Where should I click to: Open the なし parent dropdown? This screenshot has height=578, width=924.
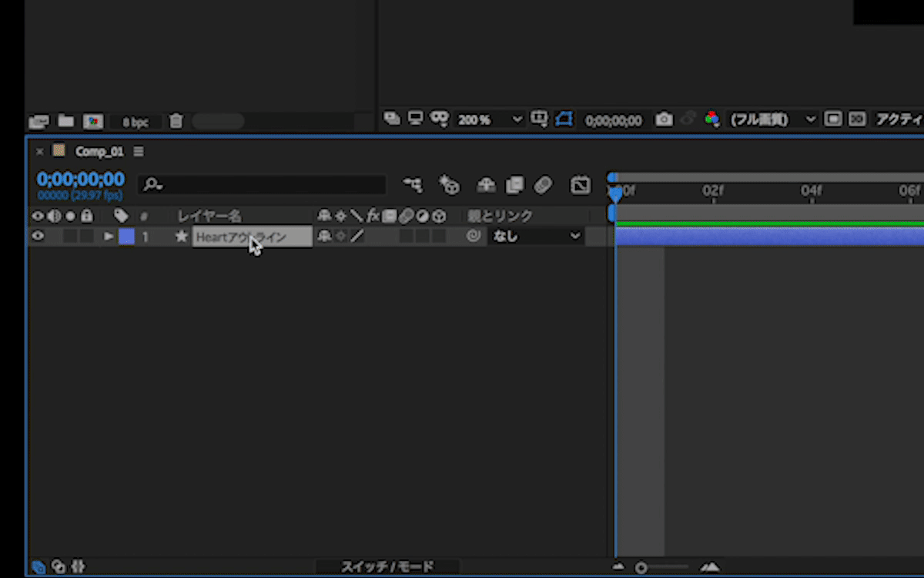536,237
